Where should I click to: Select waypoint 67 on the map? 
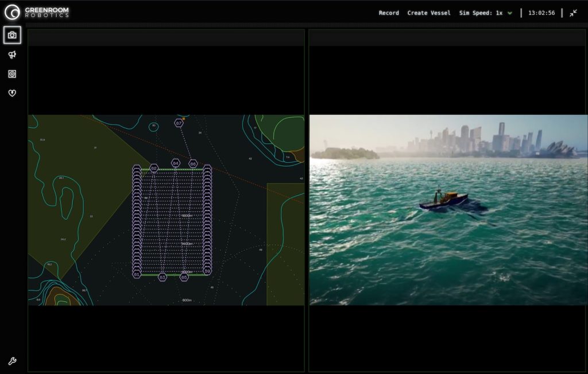point(179,123)
